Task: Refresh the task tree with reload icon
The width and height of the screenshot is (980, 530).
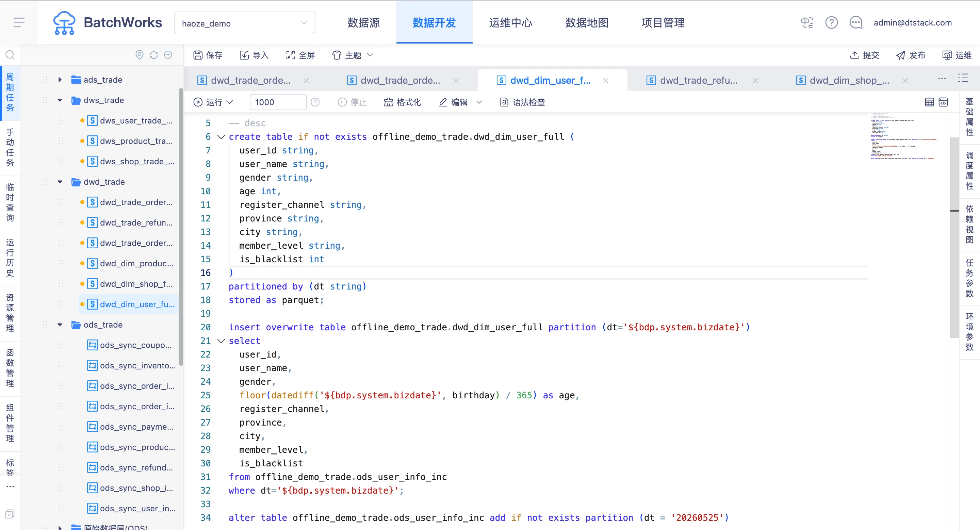Action: pos(154,55)
